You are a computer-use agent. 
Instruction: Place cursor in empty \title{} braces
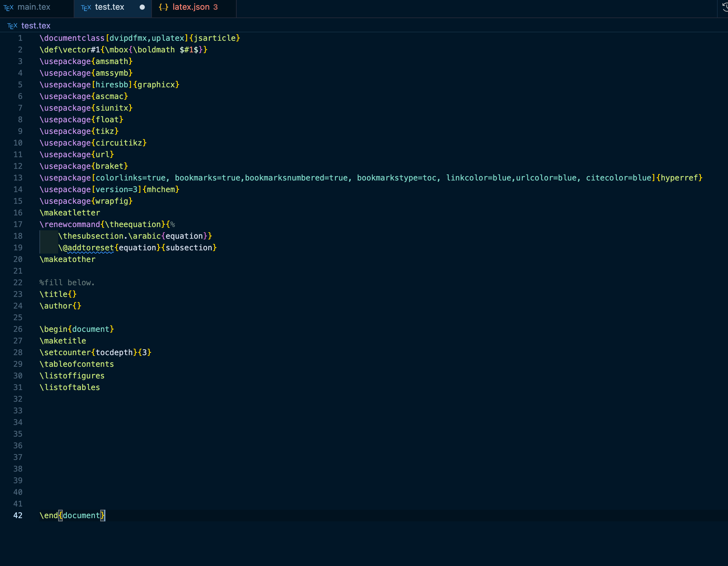(72, 294)
